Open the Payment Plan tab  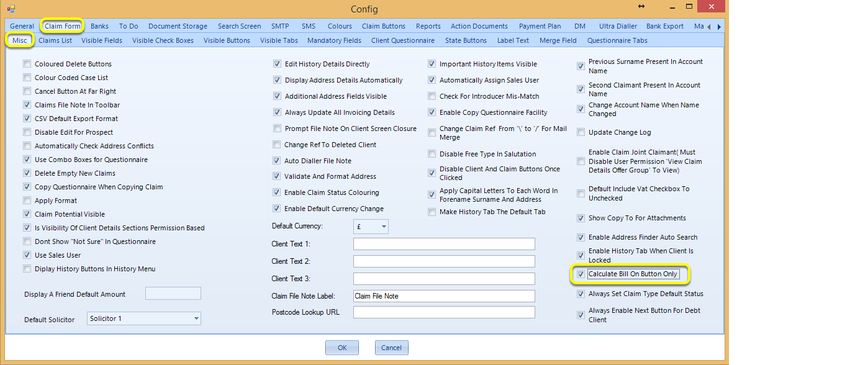point(541,26)
